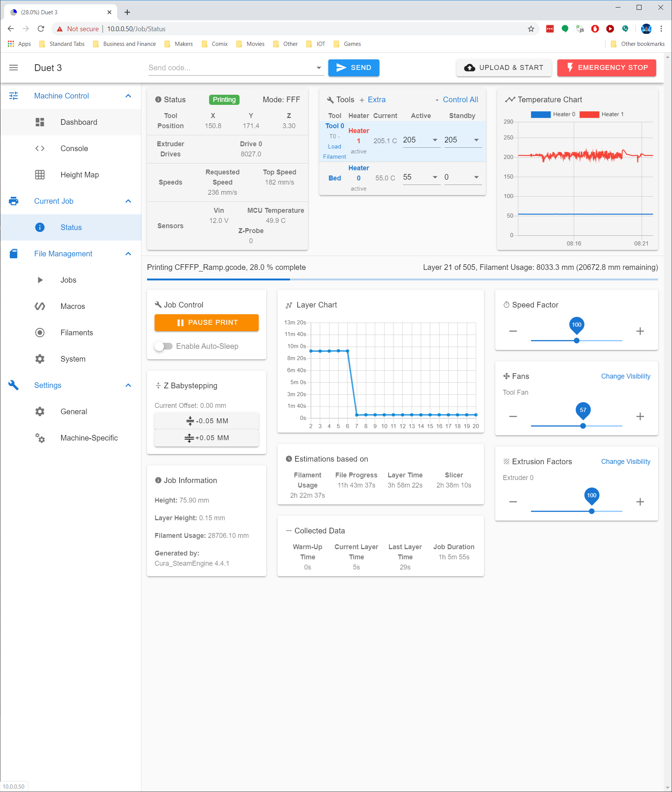Select the Machine-Specific settings icon

tap(39, 438)
